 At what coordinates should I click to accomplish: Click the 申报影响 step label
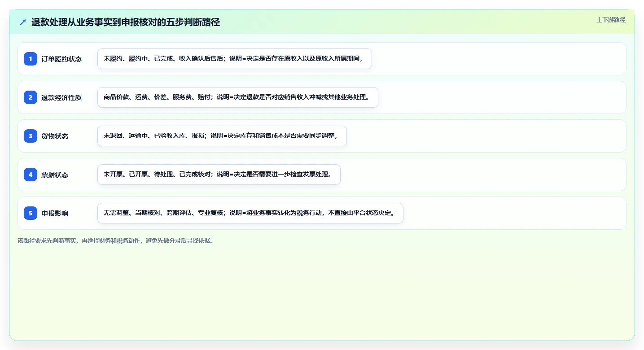55,213
